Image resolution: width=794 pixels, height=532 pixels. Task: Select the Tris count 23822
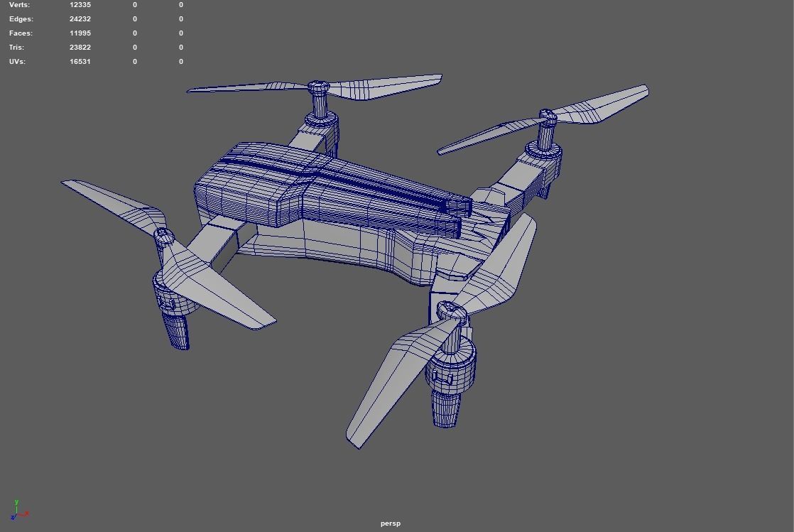[80, 47]
